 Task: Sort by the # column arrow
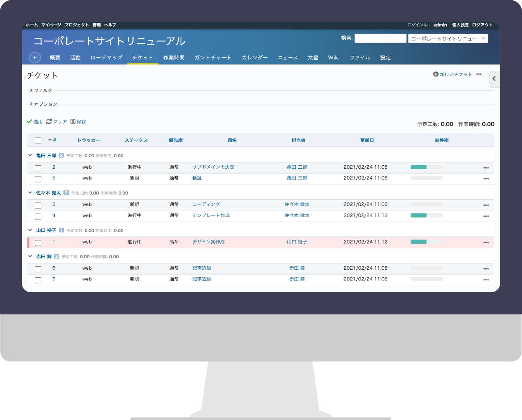pyautogui.click(x=52, y=140)
